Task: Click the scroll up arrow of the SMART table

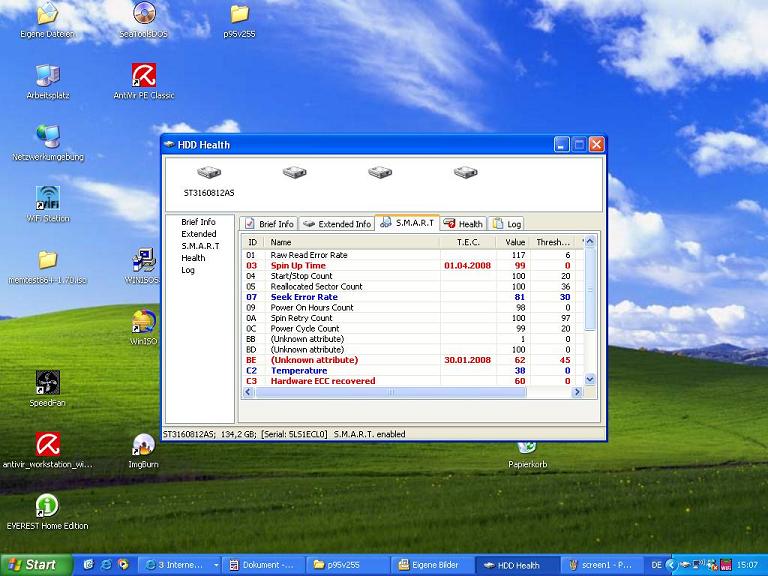Action: (x=590, y=241)
